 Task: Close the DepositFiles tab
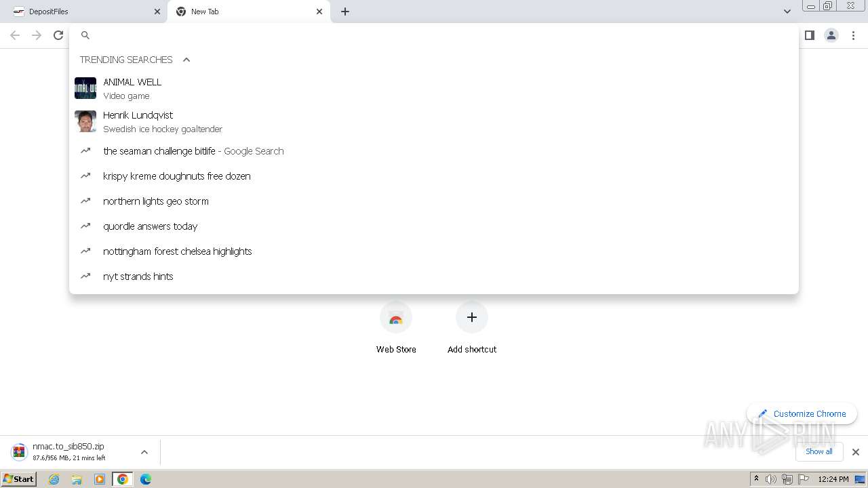coord(157,12)
